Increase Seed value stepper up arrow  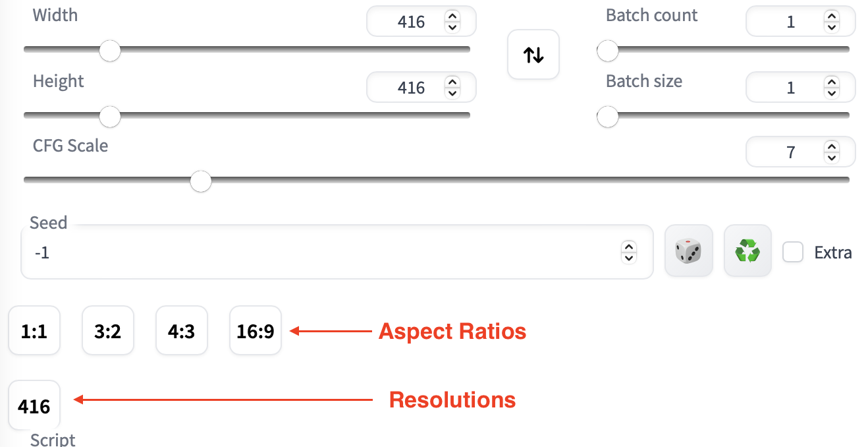(629, 247)
